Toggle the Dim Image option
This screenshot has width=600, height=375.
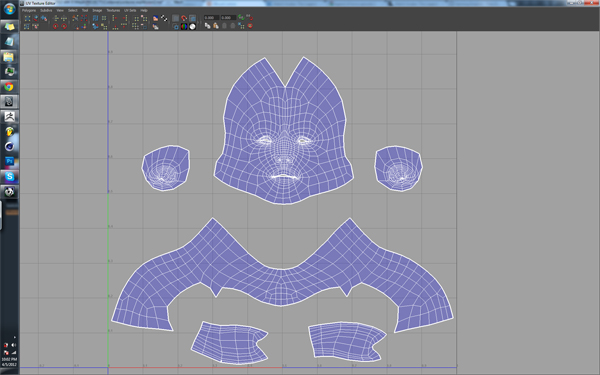click(x=155, y=26)
